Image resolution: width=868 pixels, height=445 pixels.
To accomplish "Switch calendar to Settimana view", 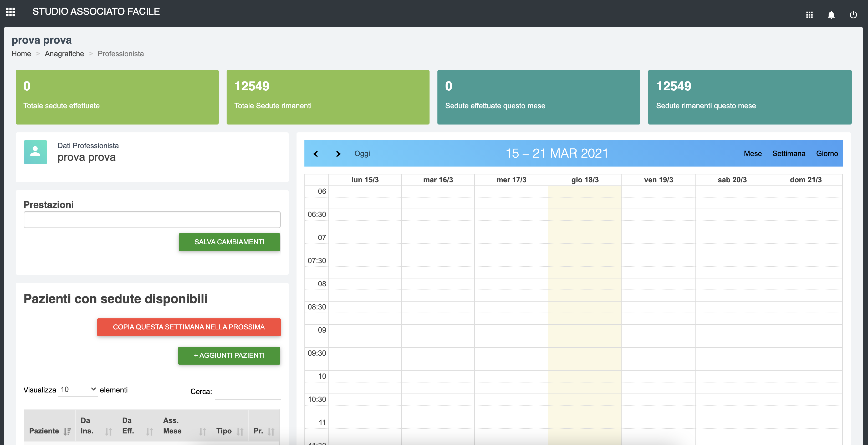I will coord(789,153).
